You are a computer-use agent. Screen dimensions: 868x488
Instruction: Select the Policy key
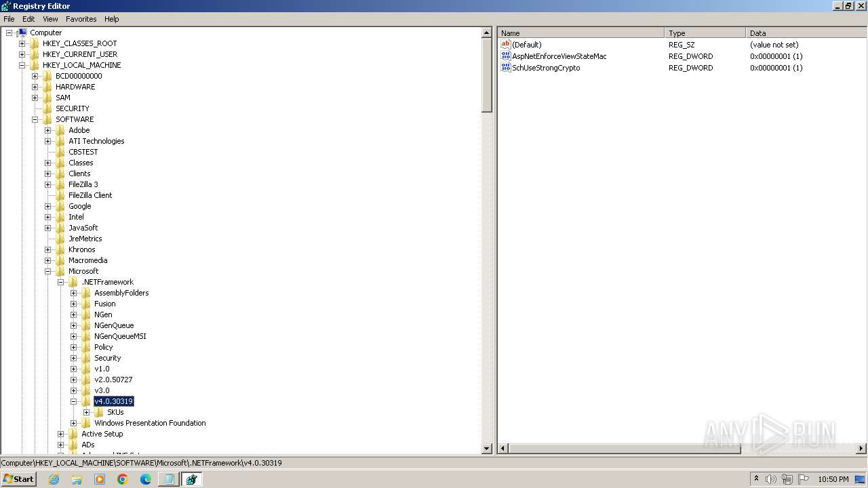103,347
